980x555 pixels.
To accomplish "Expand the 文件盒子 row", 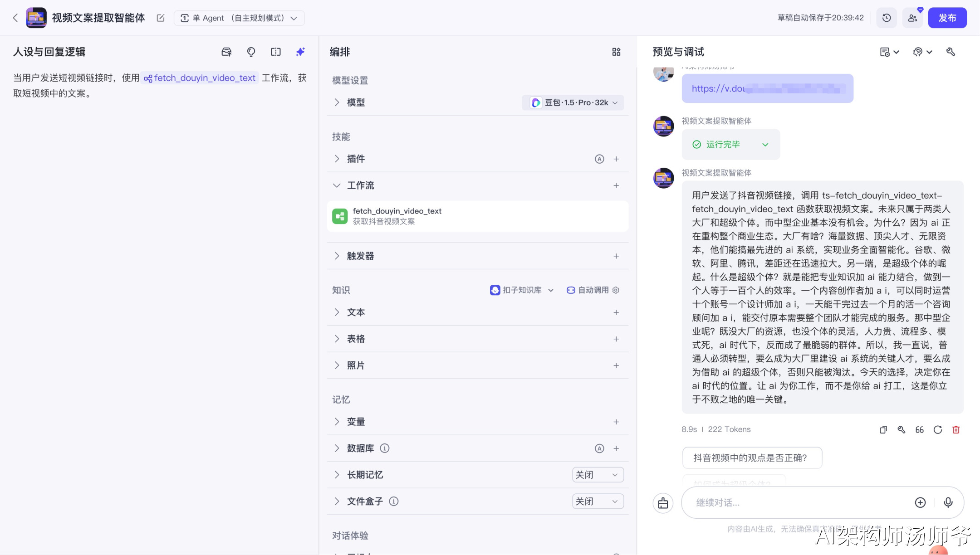I will click(x=337, y=501).
